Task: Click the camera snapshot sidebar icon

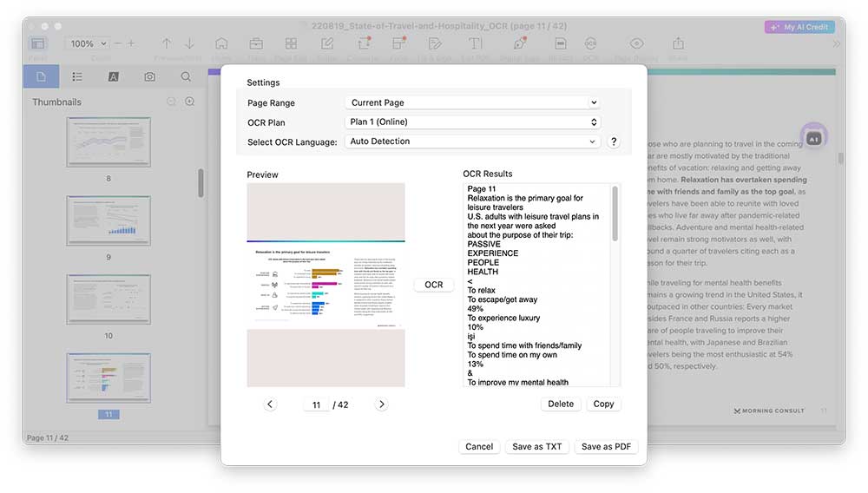Action: coord(149,76)
